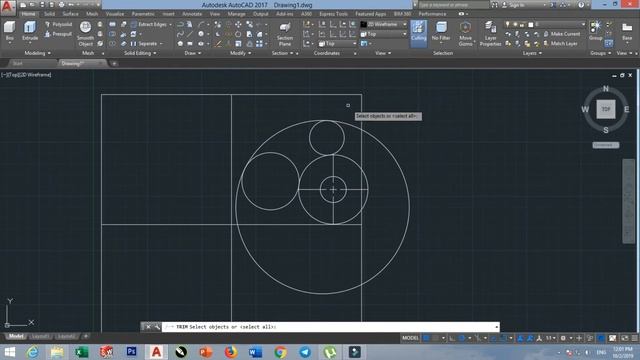Open Excel from the taskbar
Image resolution: width=640 pixels, height=360 pixels.
click(81, 352)
